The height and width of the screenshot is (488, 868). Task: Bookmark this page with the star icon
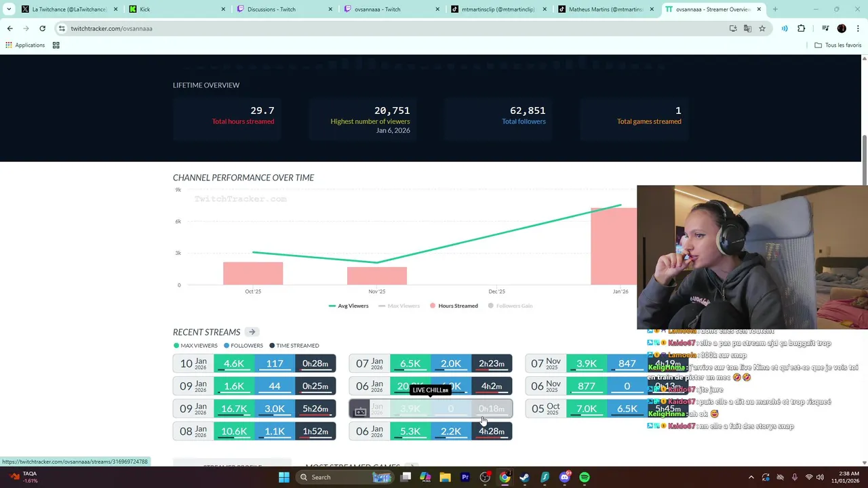point(762,28)
